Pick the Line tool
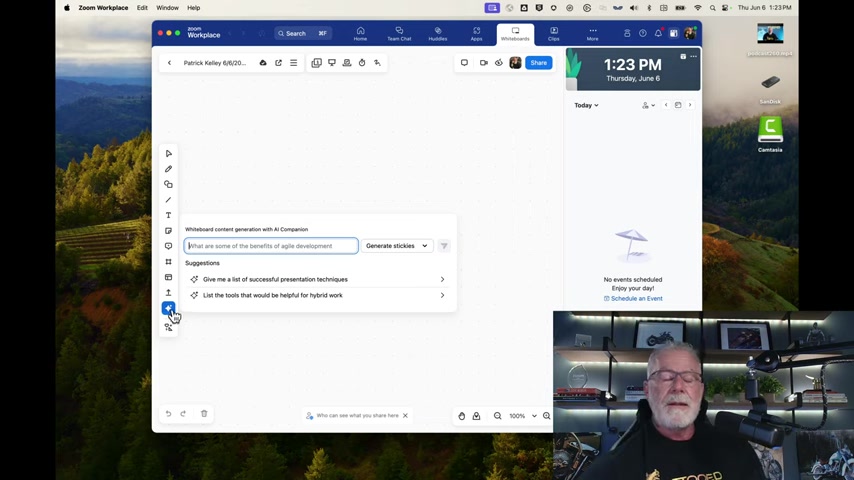The height and width of the screenshot is (480, 854). pyautogui.click(x=168, y=200)
